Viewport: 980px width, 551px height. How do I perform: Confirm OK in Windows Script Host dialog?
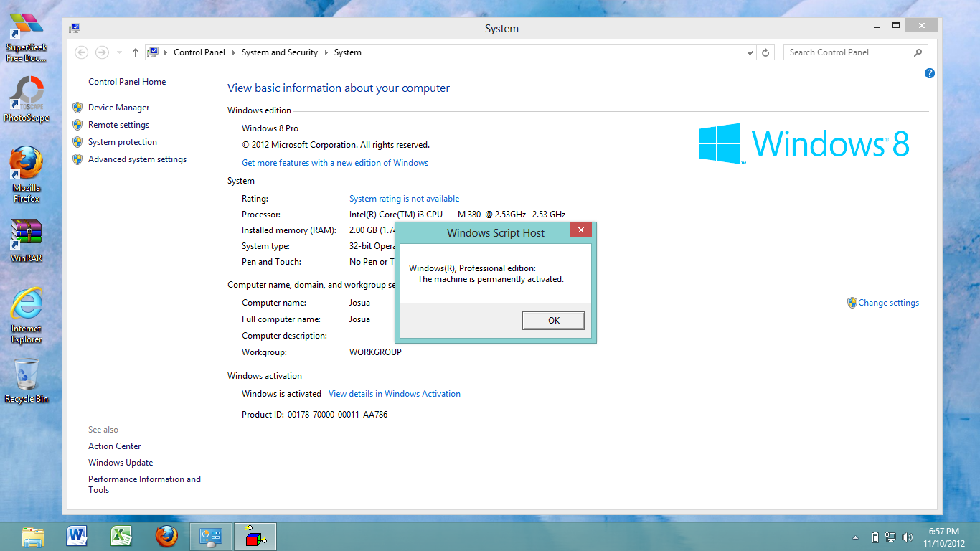pos(553,320)
